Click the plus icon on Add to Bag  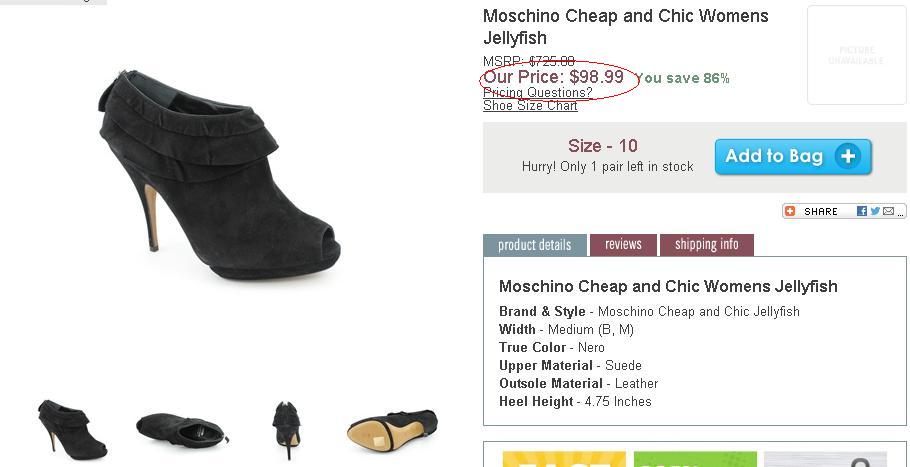848,156
